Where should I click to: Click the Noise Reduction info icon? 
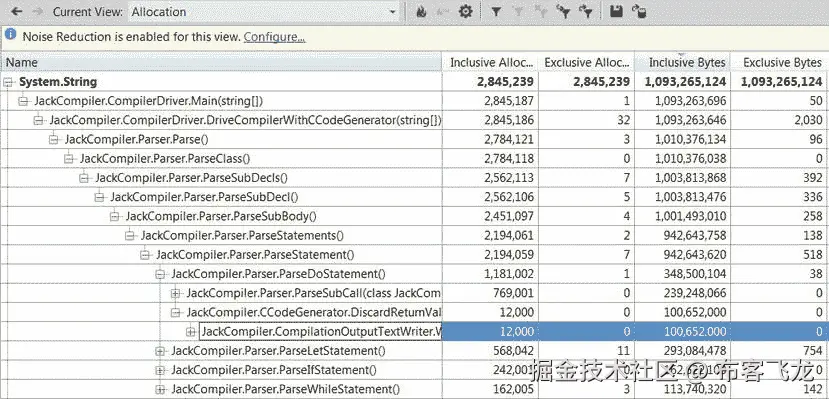click(x=11, y=35)
